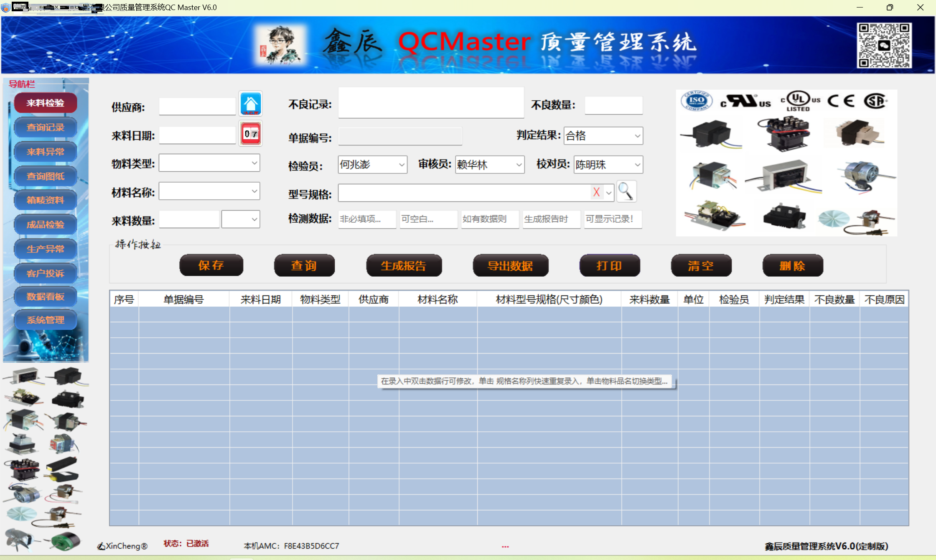Click the QR code in header banner
The height and width of the screenshot is (560, 936).
click(884, 45)
